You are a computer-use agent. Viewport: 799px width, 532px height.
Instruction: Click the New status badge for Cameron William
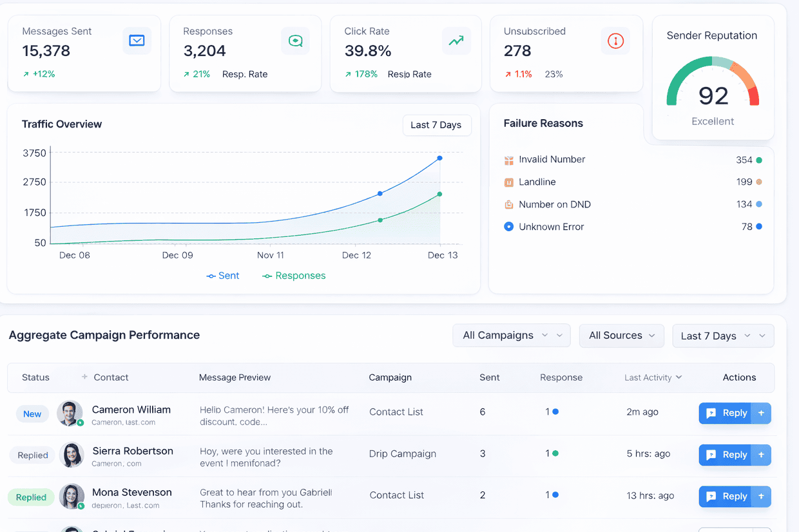[32, 414]
